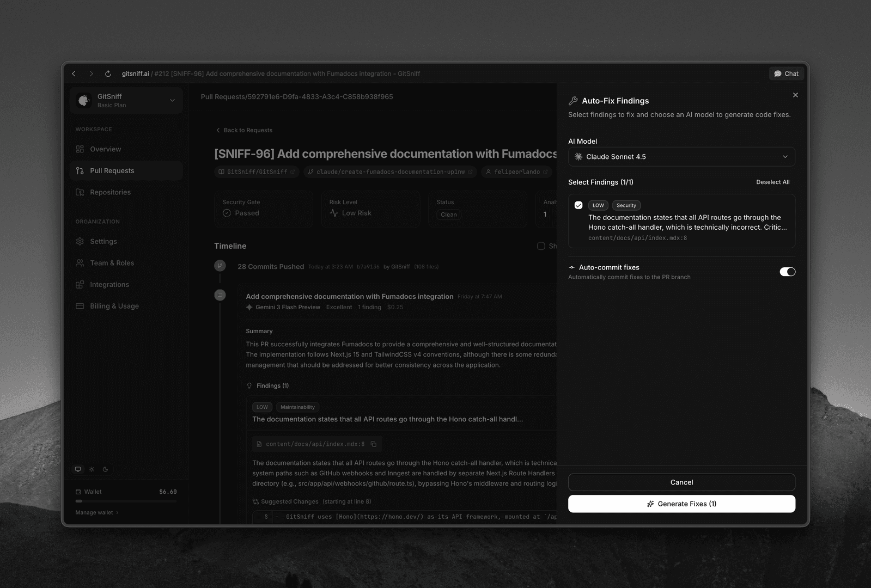Open the Chat panel

tap(786, 73)
